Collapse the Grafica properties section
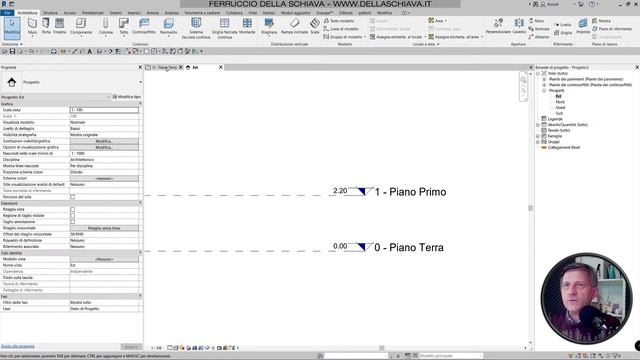640x360 pixels. click(x=140, y=104)
